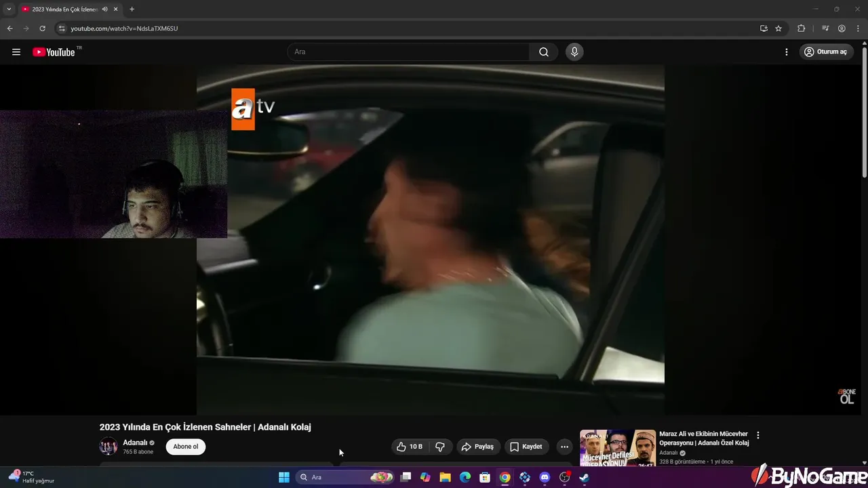
Task: Switch to Chrome on taskbar
Action: 505,477
